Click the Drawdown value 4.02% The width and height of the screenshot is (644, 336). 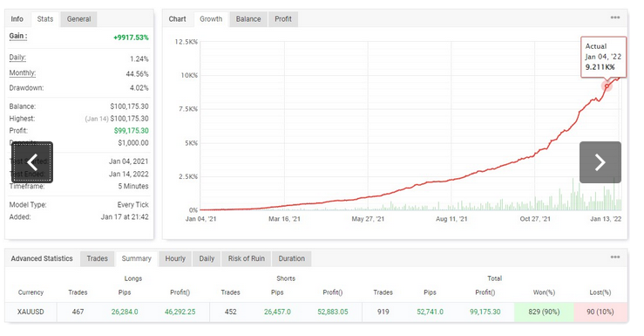[x=139, y=88]
